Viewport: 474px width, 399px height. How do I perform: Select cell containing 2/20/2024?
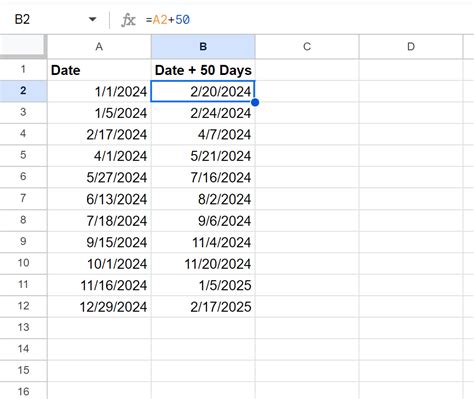click(x=203, y=91)
